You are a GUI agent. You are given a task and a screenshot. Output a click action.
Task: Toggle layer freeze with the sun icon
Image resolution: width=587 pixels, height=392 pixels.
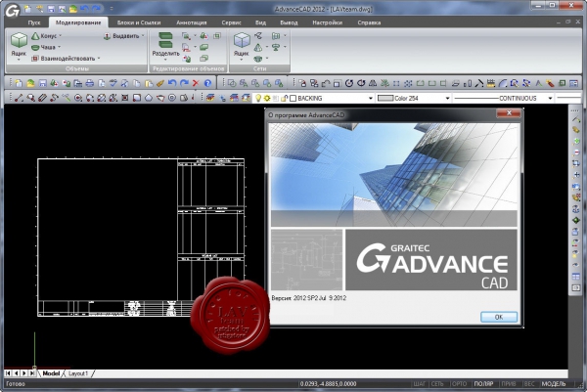(x=267, y=98)
